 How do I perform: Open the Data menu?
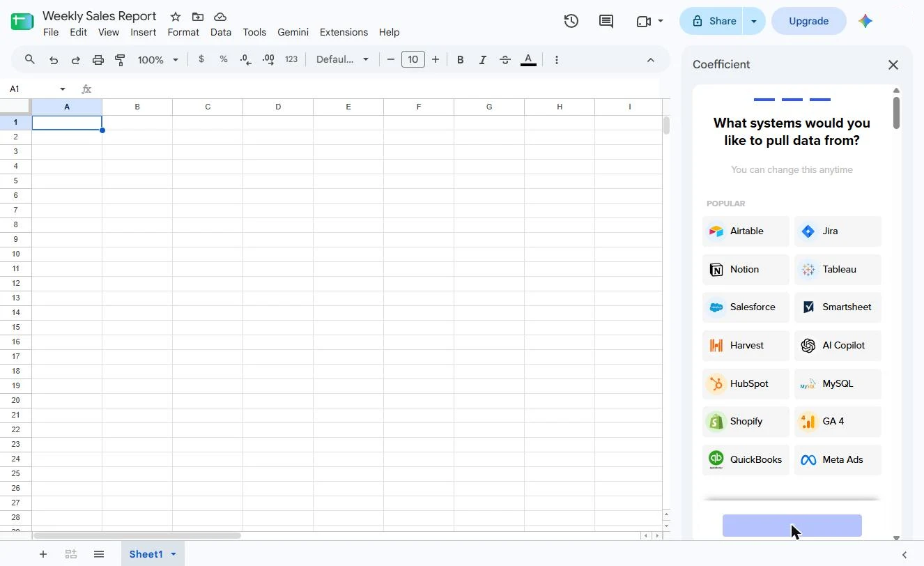point(221,32)
